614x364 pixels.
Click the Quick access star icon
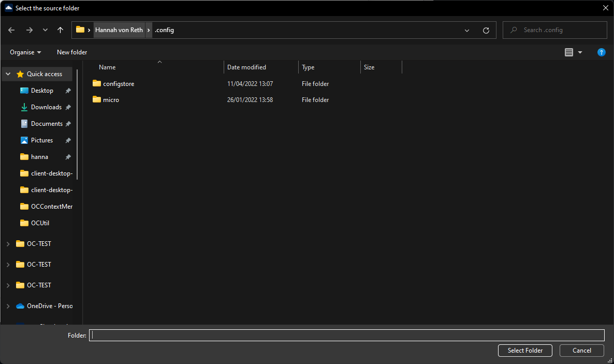coord(20,74)
